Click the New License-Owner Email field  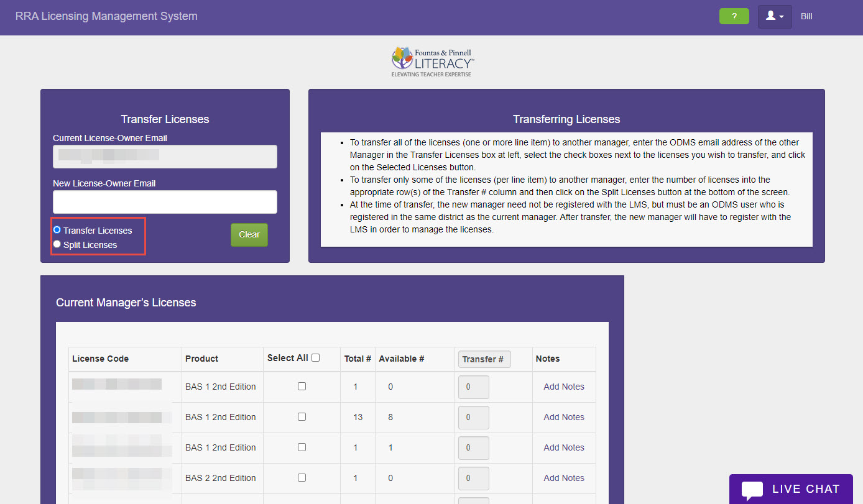click(164, 202)
